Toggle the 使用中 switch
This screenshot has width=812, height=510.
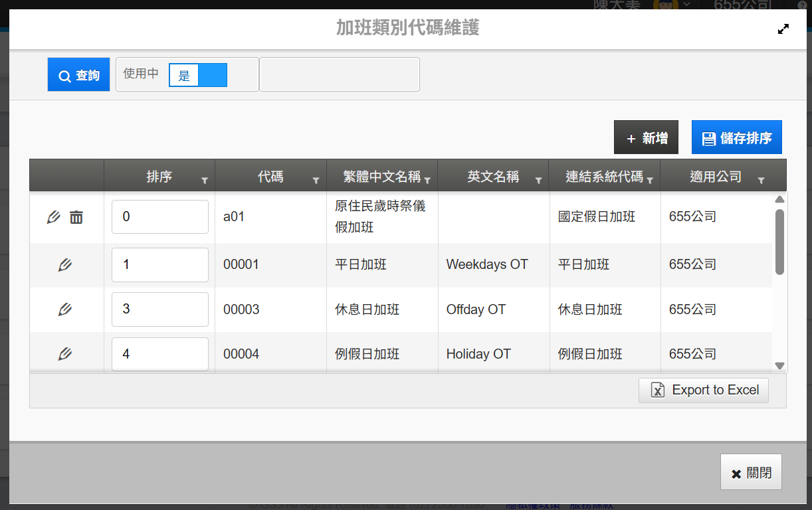point(198,76)
